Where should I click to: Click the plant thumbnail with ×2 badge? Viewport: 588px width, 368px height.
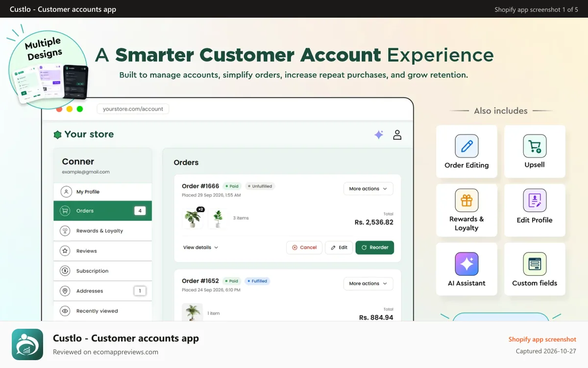pyautogui.click(x=193, y=218)
